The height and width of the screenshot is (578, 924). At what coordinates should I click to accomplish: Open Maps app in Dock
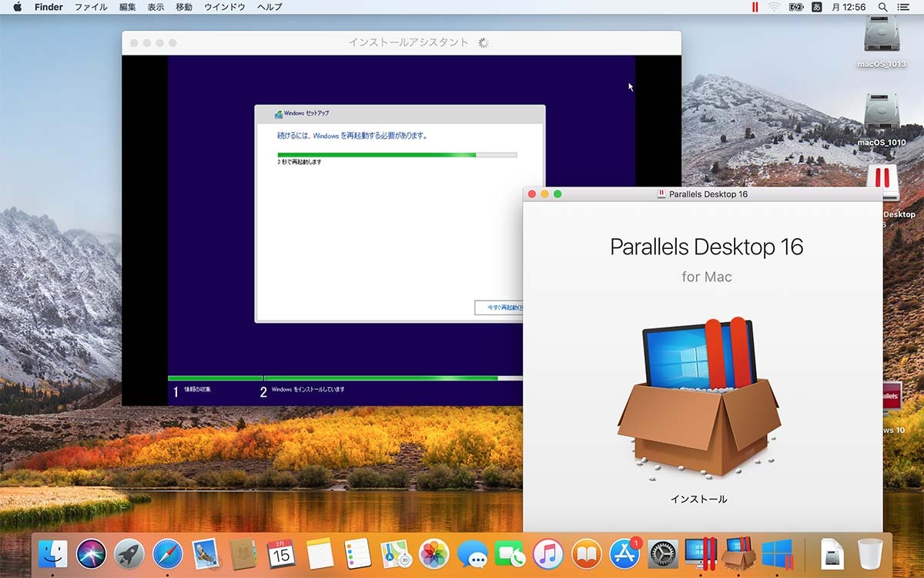point(396,554)
